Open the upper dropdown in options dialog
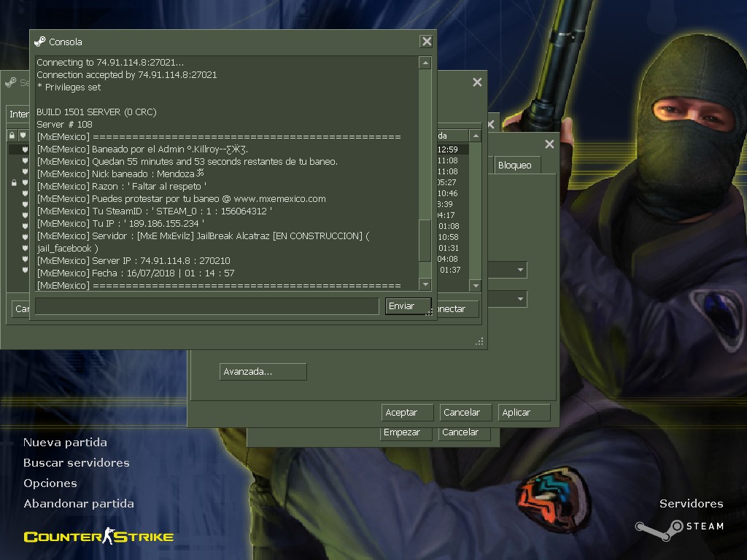This screenshot has width=747, height=560. pyautogui.click(x=520, y=270)
